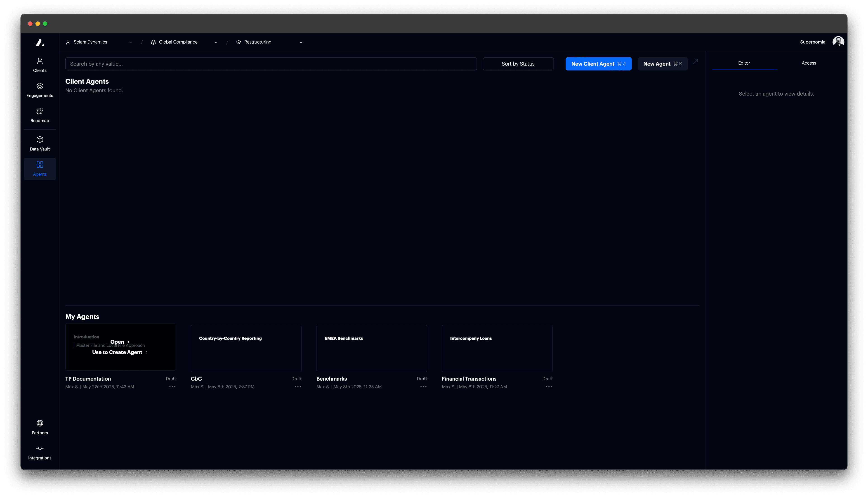Open the Sort by Status dropdown

coord(518,63)
